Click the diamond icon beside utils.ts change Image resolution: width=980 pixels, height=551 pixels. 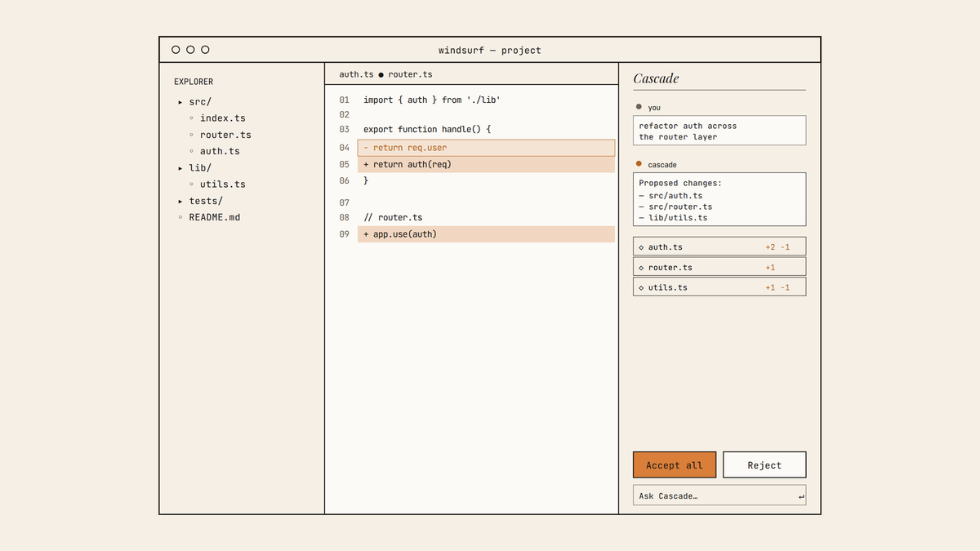tap(641, 287)
